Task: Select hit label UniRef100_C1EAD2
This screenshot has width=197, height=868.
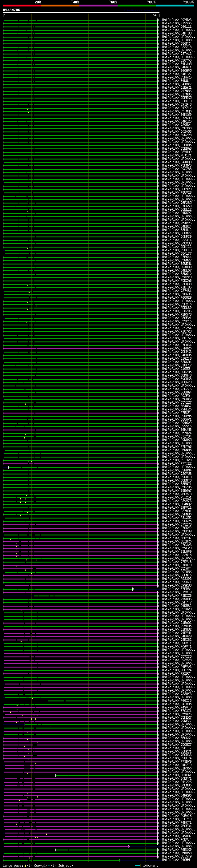Action: [x=177, y=623]
